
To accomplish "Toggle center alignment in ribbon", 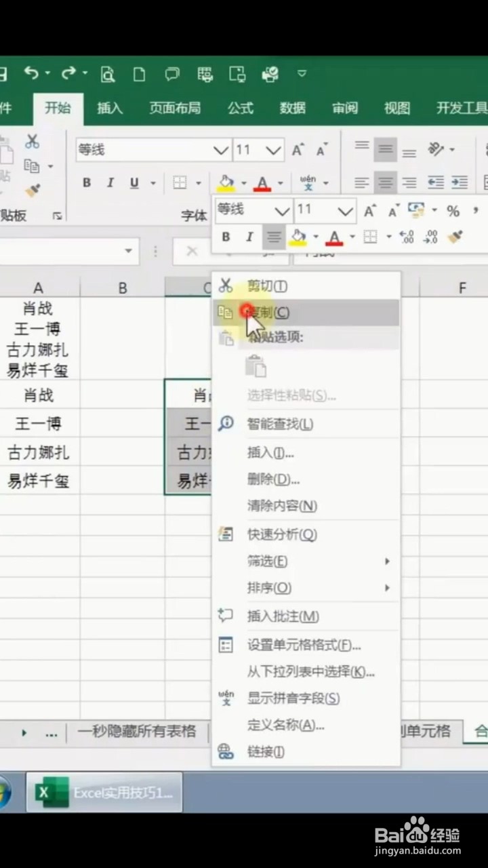I will pos(386,182).
